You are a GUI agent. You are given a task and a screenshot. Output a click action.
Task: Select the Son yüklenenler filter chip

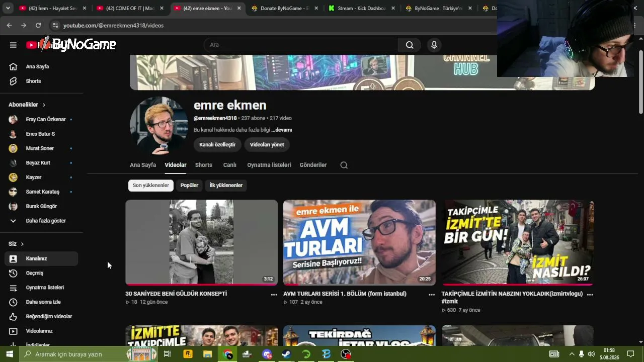[151, 186]
